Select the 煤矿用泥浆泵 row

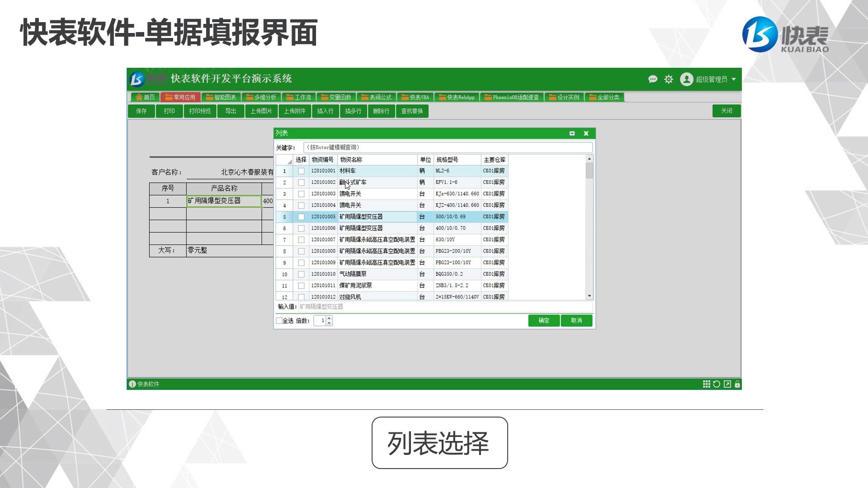392,286
